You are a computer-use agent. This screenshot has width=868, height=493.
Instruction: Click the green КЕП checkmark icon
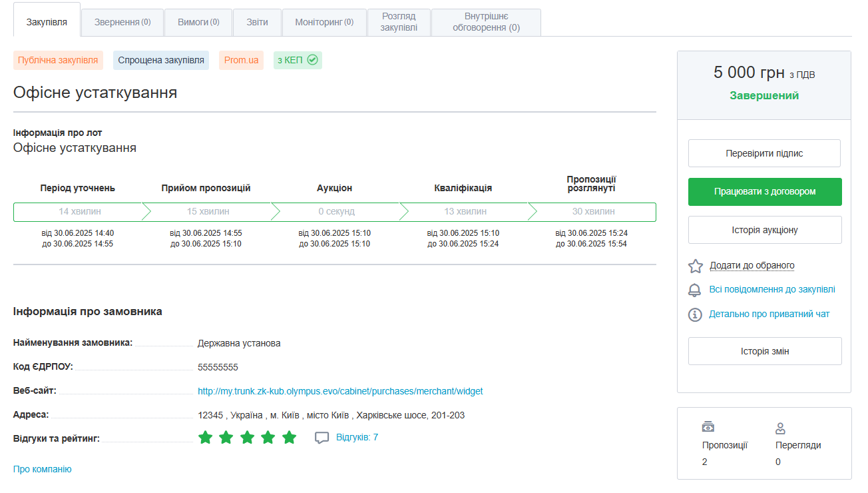[312, 60]
